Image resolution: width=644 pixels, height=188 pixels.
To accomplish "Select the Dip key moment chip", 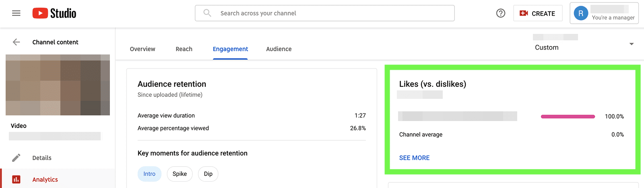I will (x=208, y=174).
